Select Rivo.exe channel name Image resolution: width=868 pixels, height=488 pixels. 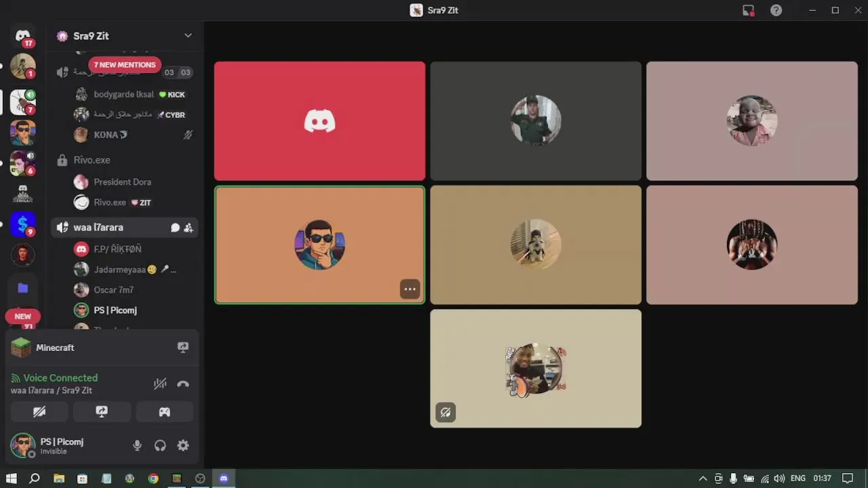92,160
